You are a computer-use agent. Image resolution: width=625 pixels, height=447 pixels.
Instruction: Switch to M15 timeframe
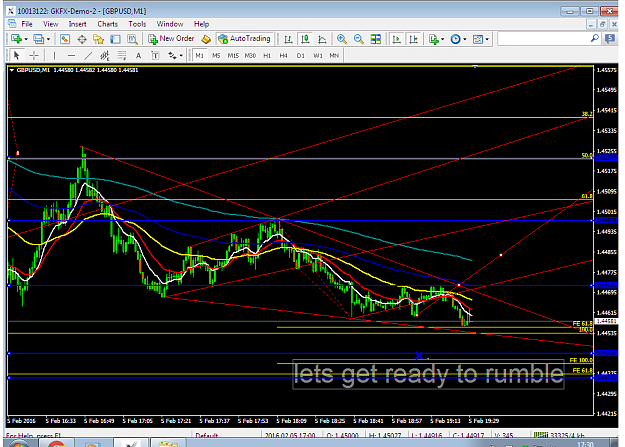click(x=233, y=55)
